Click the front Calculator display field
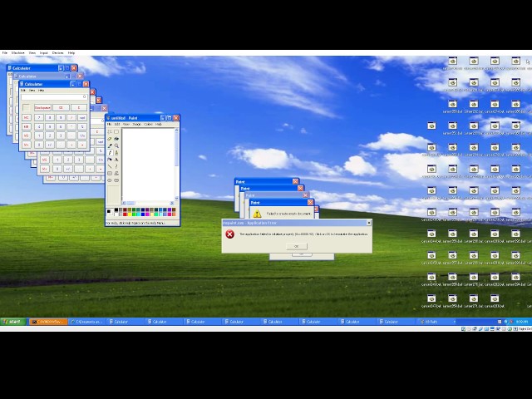532x399 pixels. pyautogui.click(x=54, y=97)
